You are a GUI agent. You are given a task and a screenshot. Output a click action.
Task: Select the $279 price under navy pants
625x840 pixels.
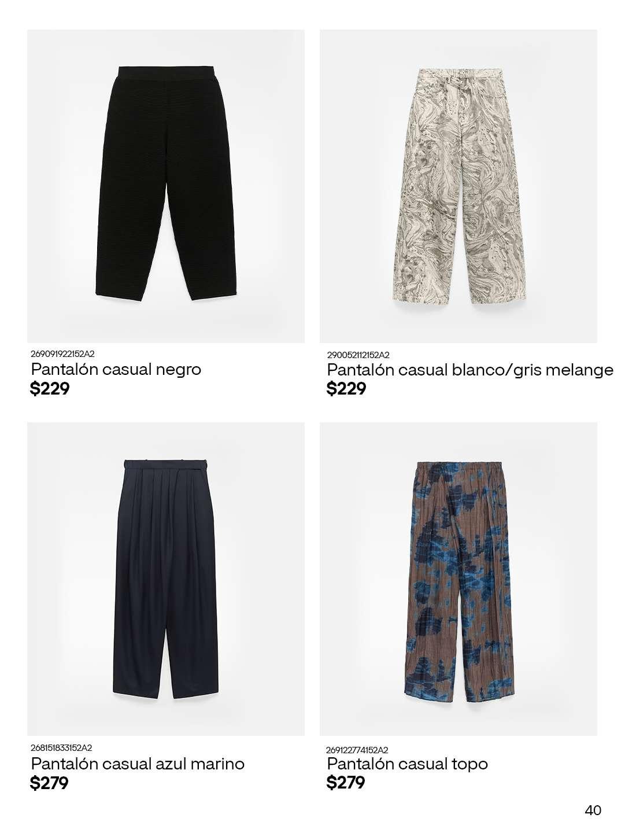pos(49,783)
